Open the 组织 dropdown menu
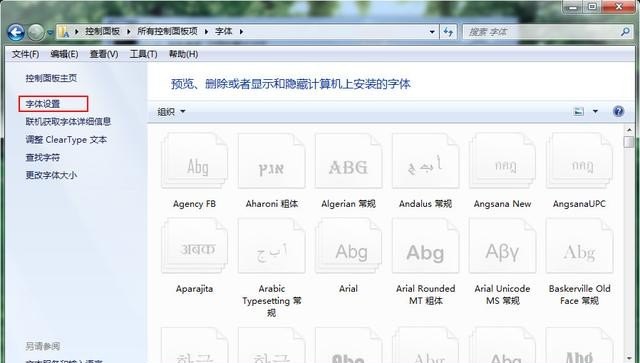640x363 pixels. (171, 111)
